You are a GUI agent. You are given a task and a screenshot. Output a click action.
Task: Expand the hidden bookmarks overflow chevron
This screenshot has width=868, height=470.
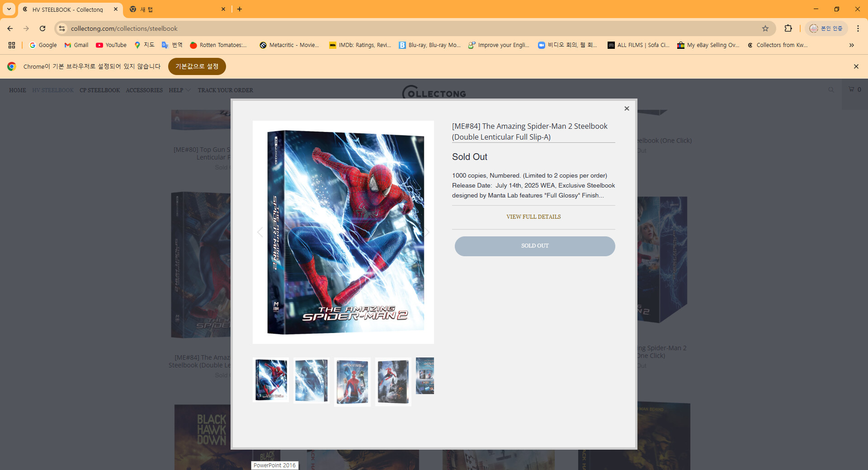pos(852,45)
